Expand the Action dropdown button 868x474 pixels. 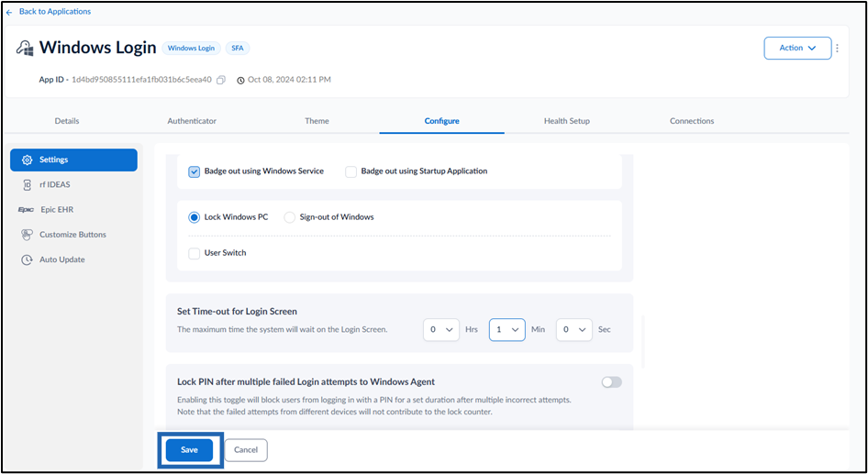(797, 48)
